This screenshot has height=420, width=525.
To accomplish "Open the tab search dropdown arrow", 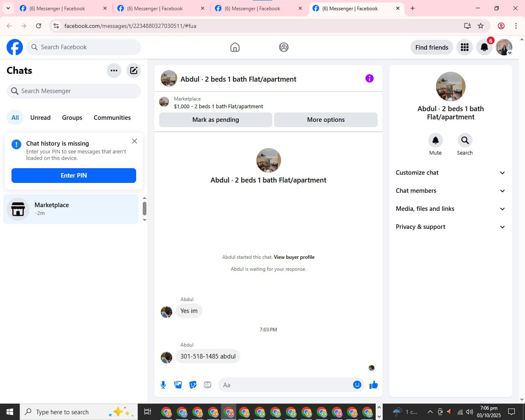I will 8,8.
